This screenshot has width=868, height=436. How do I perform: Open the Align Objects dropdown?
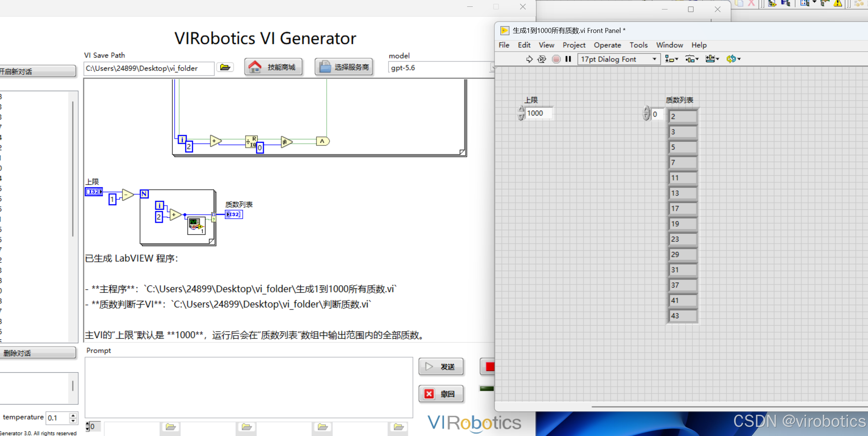672,59
